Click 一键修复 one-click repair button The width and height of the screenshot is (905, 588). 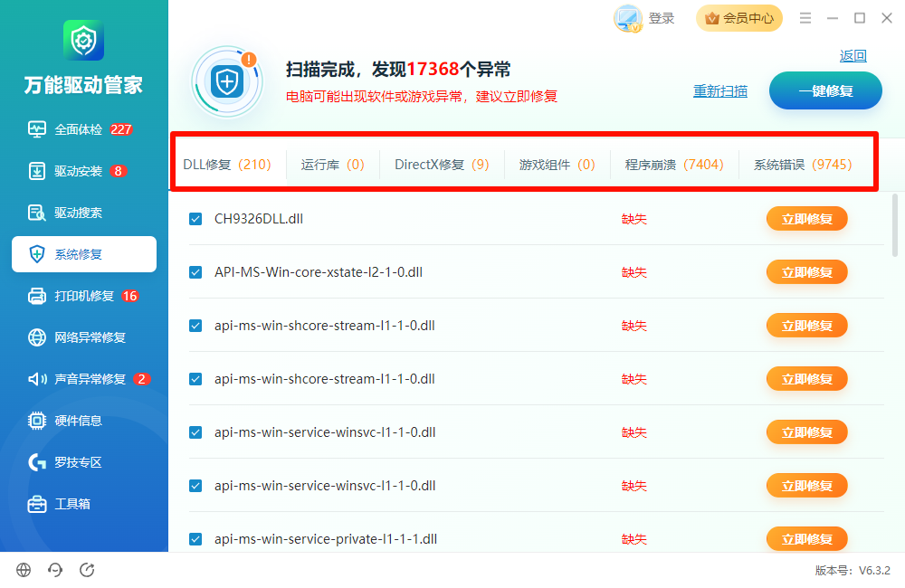pyautogui.click(x=825, y=90)
